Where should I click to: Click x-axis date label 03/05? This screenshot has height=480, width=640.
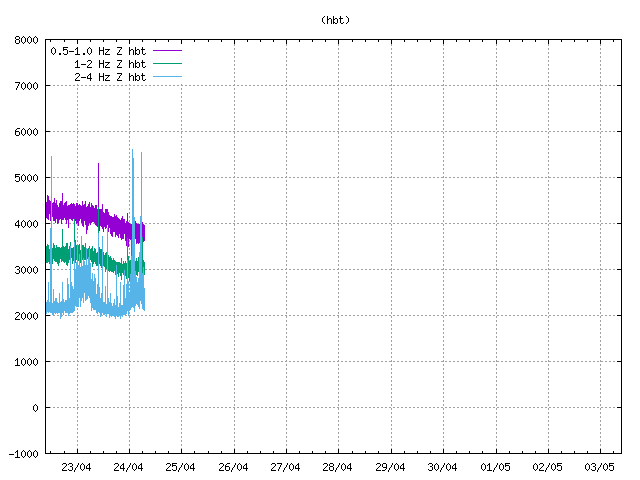(x=599, y=467)
